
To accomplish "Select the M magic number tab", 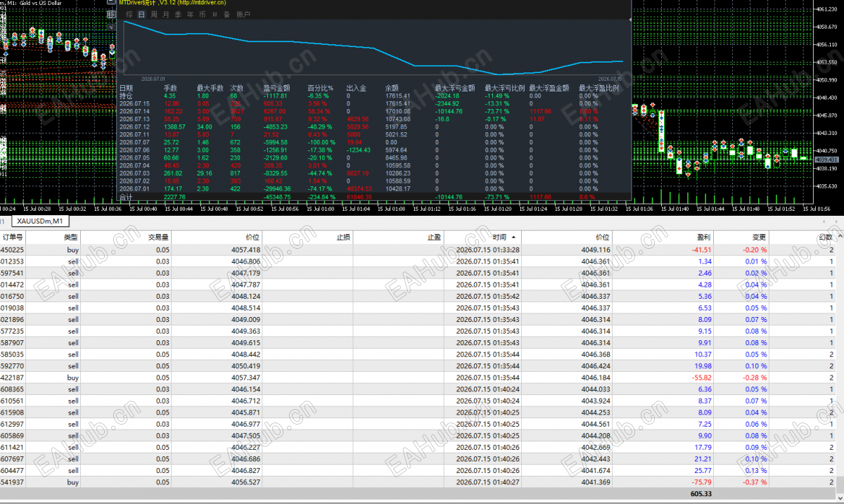I will point(215,14).
